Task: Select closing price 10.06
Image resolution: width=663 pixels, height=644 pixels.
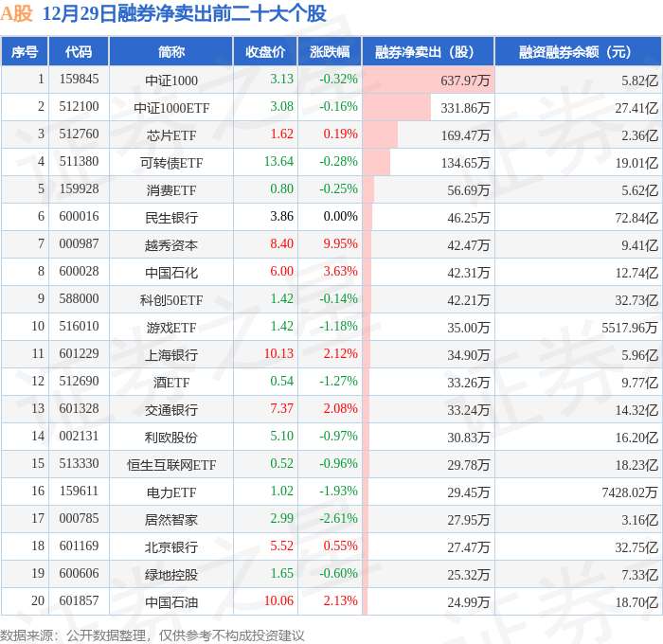Action: (278, 600)
